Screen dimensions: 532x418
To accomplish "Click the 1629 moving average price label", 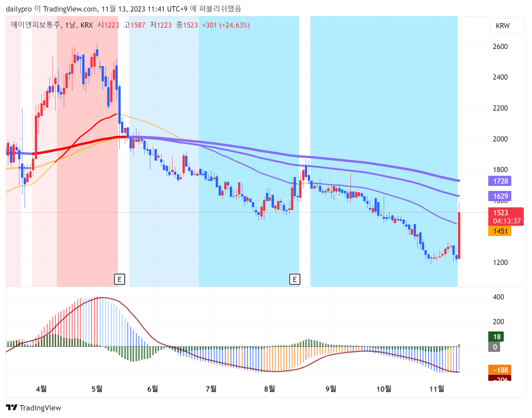I will click(500, 196).
